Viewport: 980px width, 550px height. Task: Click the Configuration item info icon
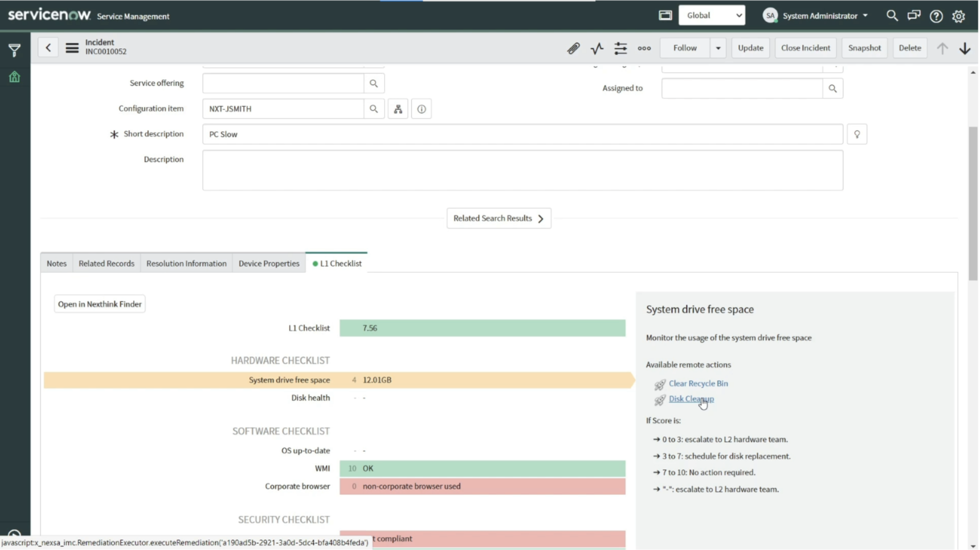pyautogui.click(x=422, y=109)
